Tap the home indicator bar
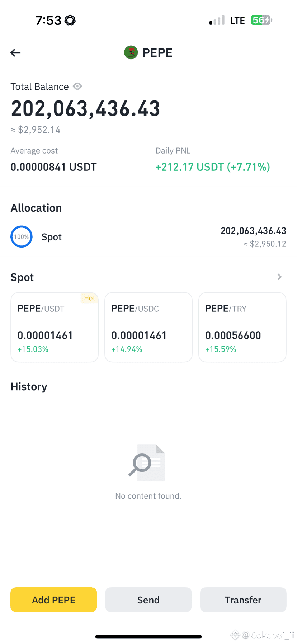This screenshot has width=297, height=644. pyautogui.click(x=148, y=636)
